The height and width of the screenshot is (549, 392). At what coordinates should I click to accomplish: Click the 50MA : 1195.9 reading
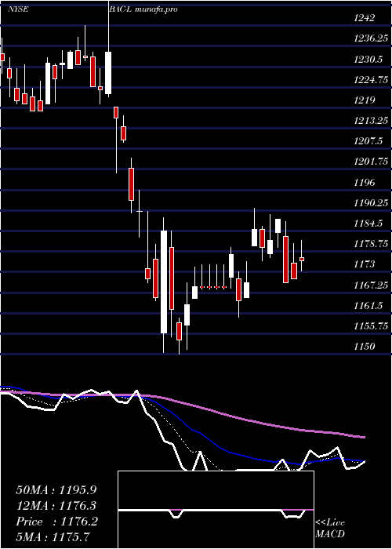tap(56, 490)
